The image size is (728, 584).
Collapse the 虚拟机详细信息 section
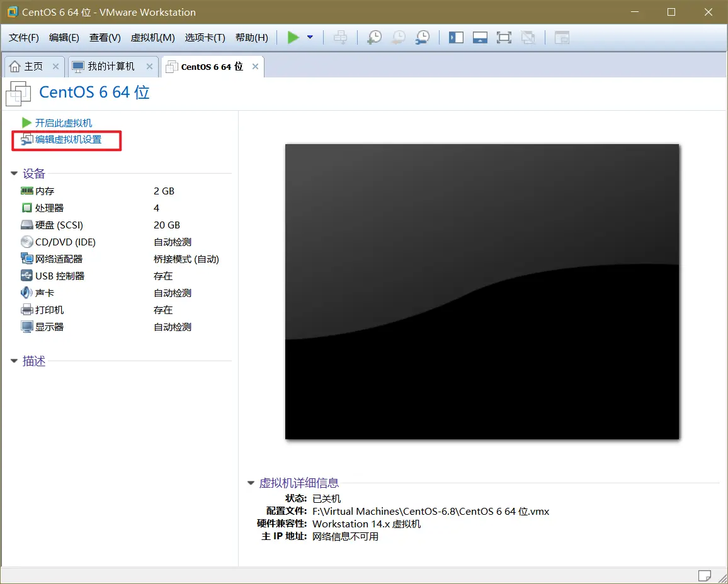click(x=251, y=483)
